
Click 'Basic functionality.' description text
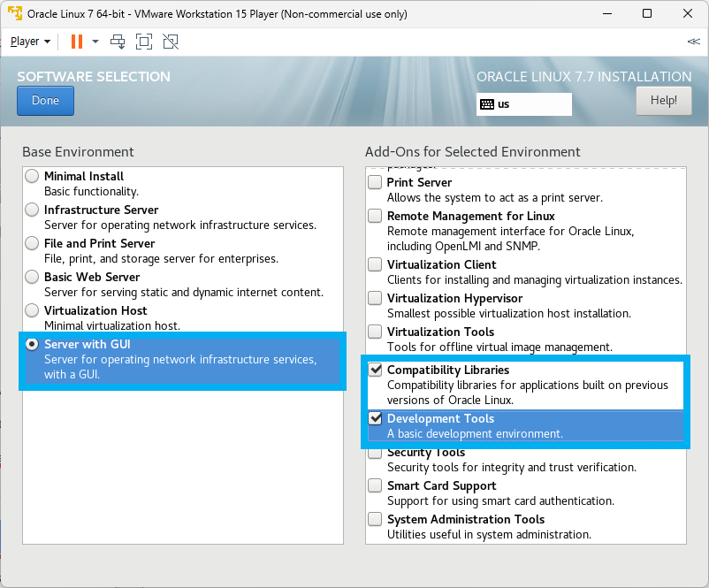pos(91,191)
